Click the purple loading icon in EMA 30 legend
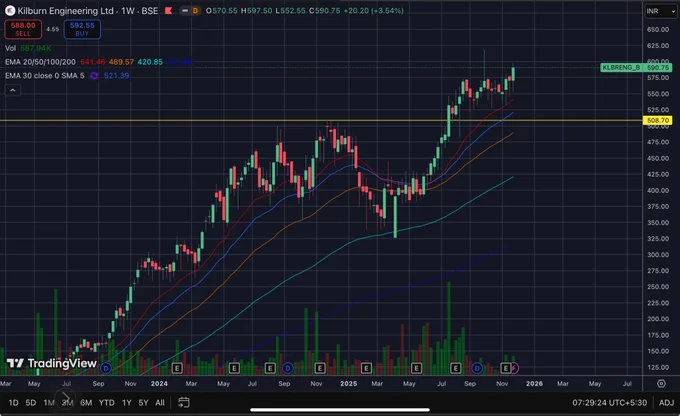The height and width of the screenshot is (416, 680). 94,76
